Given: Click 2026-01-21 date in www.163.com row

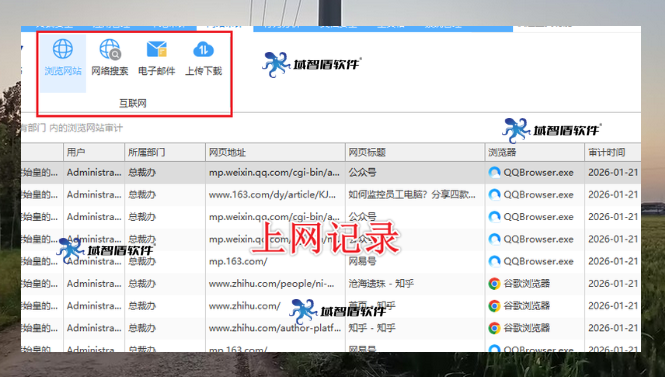Looking at the screenshot, I should click(613, 195).
